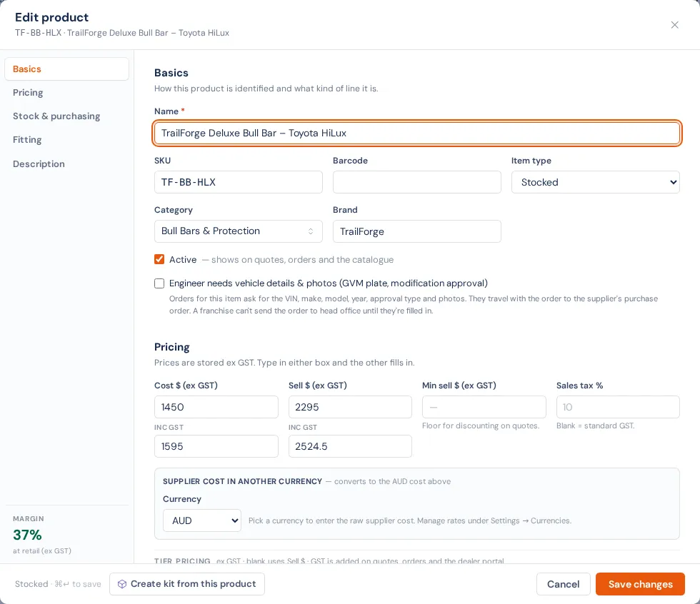Screen dimensions: 700x604
Task: Click the 'Floor for discounting on quotes.' hint
Action: click(481, 426)
